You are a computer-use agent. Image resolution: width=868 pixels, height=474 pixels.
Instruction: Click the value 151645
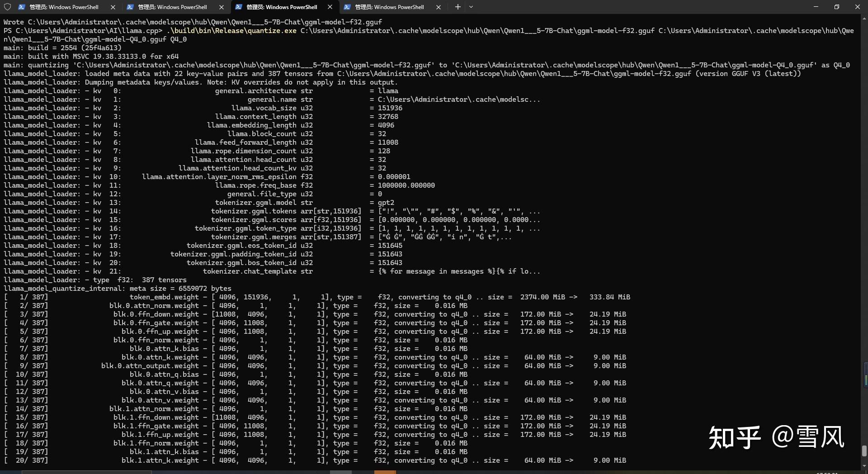(x=390, y=246)
